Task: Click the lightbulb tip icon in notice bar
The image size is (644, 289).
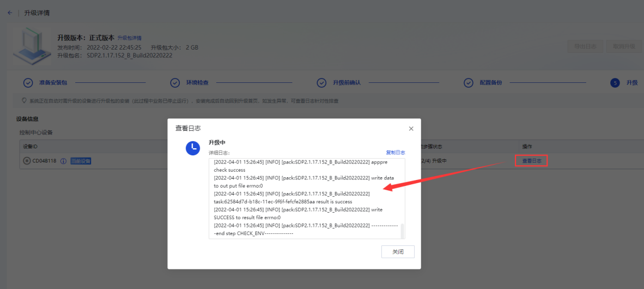Action: (x=24, y=101)
